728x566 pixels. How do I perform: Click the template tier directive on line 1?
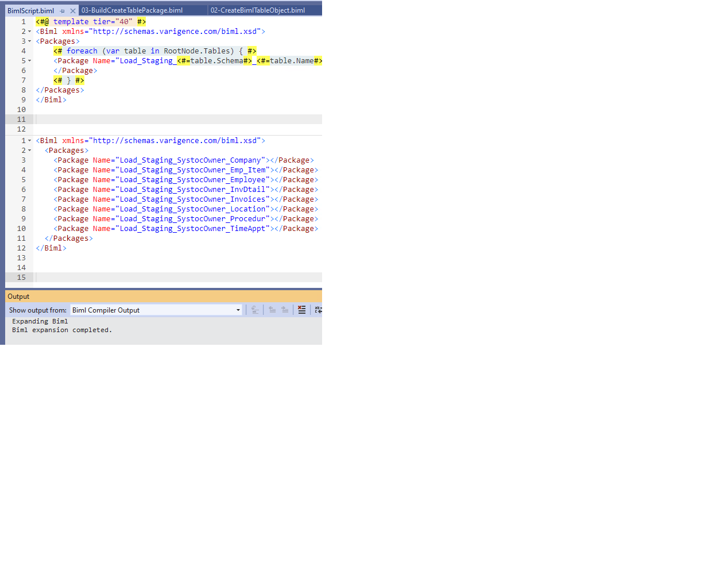coord(91,22)
